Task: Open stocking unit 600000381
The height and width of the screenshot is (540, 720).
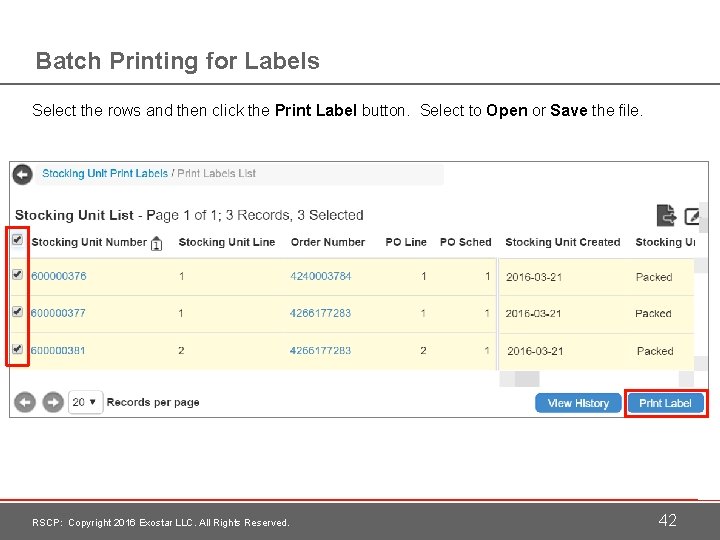Action: [58, 350]
